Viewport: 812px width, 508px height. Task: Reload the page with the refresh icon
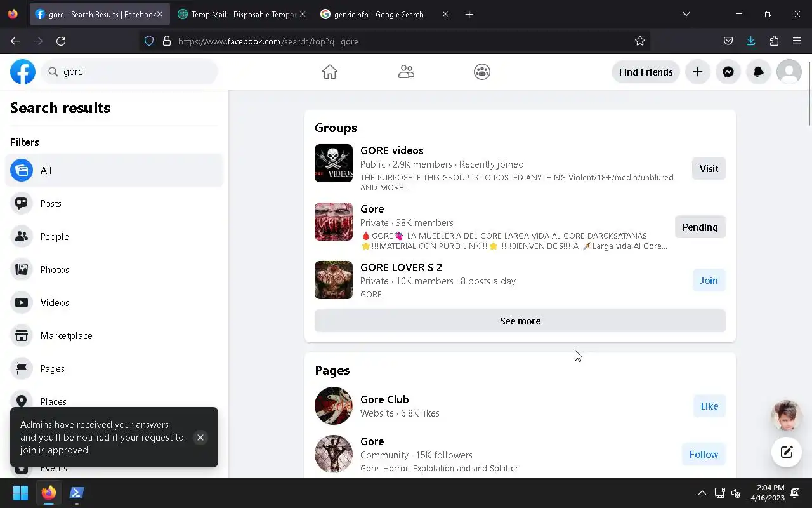[x=61, y=41]
